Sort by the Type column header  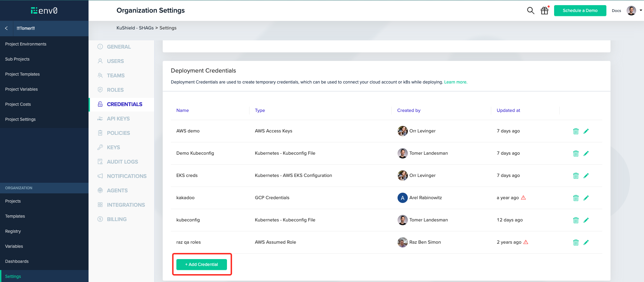[260, 110]
